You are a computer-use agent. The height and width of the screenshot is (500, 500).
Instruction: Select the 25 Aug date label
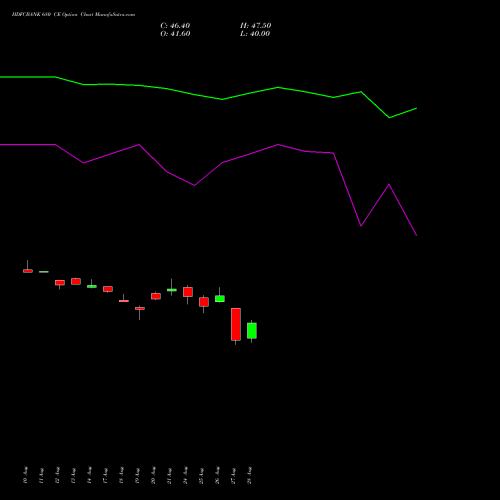[202, 475]
